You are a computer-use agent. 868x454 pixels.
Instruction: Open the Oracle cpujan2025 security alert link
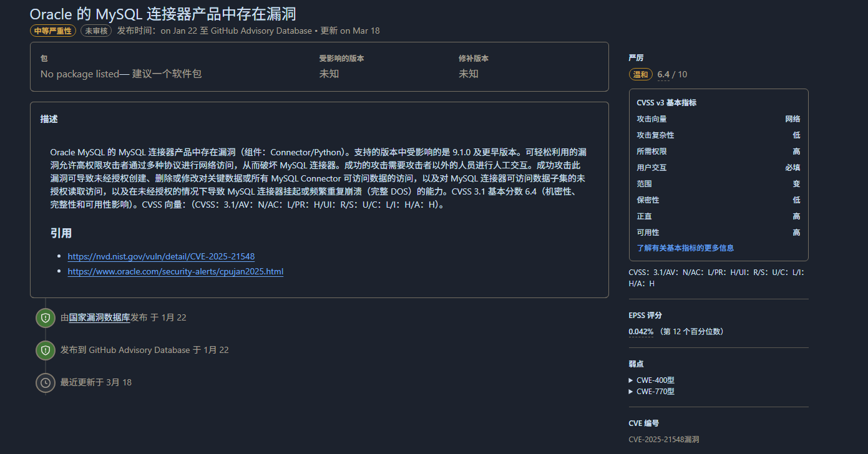(x=175, y=271)
